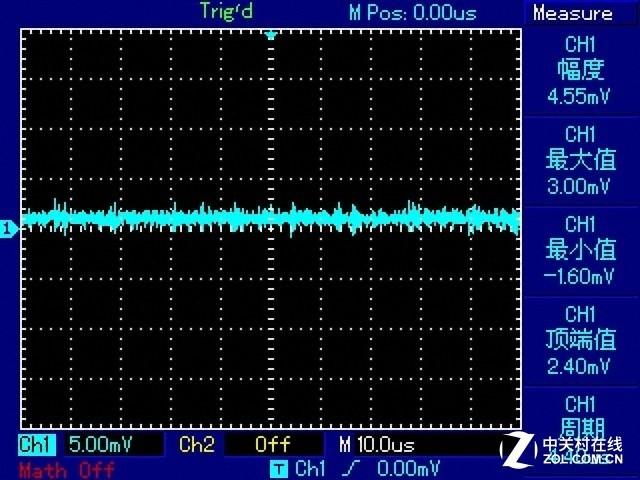Click the trigger level 0.00mV value
The height and width of the screenshot is (480, 640).
coord(406,468)
